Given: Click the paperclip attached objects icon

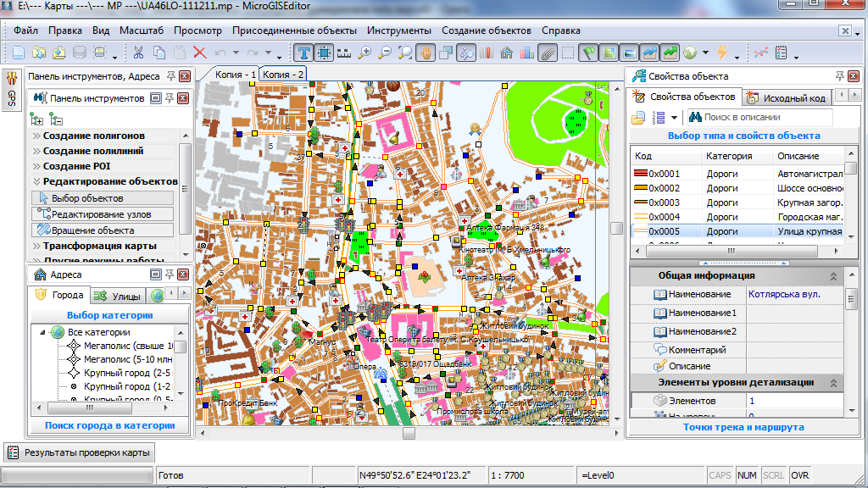Looking at the screenshot, I should [x=547, y=53].
